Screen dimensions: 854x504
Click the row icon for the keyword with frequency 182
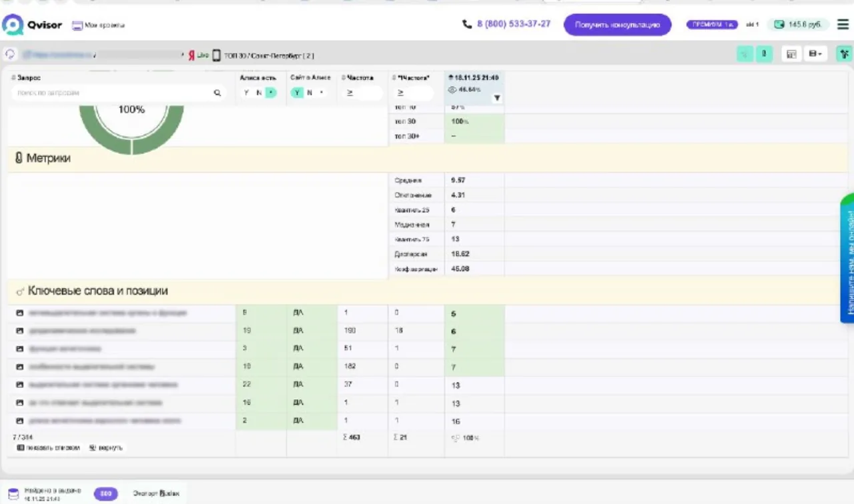pyautogui.click(x=20, y=367)
